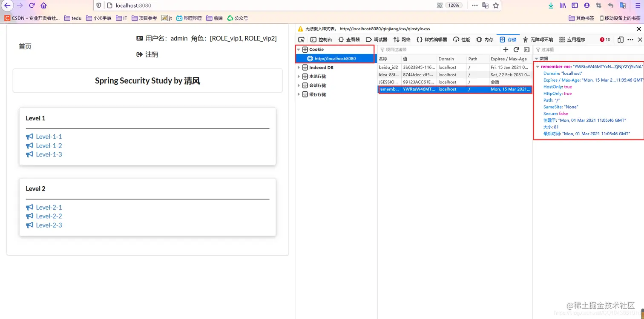The height and width of the screenshot is (319, 644).
Task: Expand the Indexed DB tree node
Action: [x=299, y=68]
